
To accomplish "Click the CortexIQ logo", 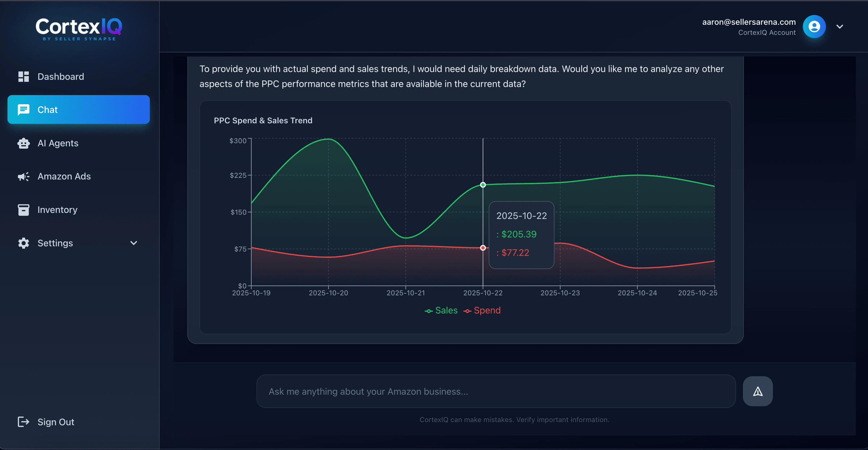I will 79,29.
